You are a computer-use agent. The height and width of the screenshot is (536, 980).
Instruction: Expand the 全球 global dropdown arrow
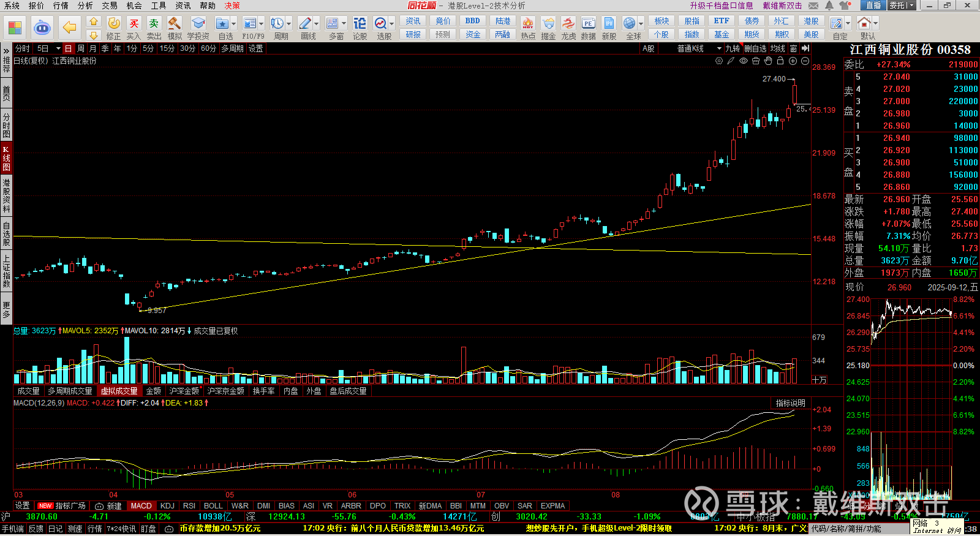641,24
